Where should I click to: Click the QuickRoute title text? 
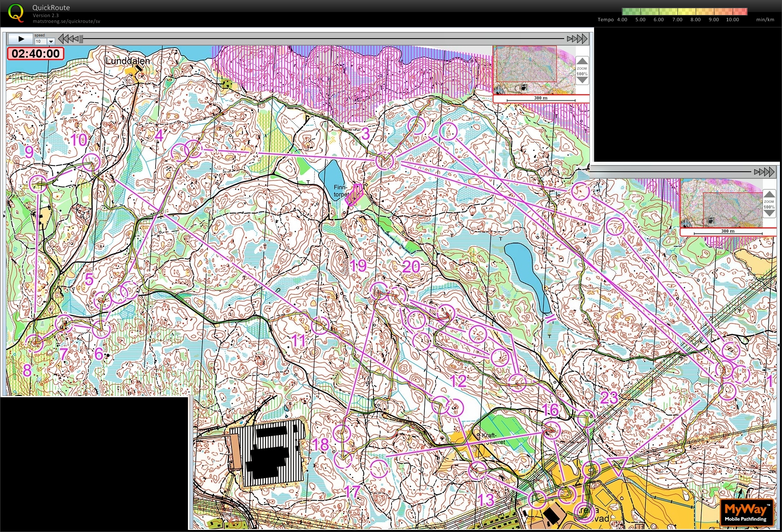(51, 7)
